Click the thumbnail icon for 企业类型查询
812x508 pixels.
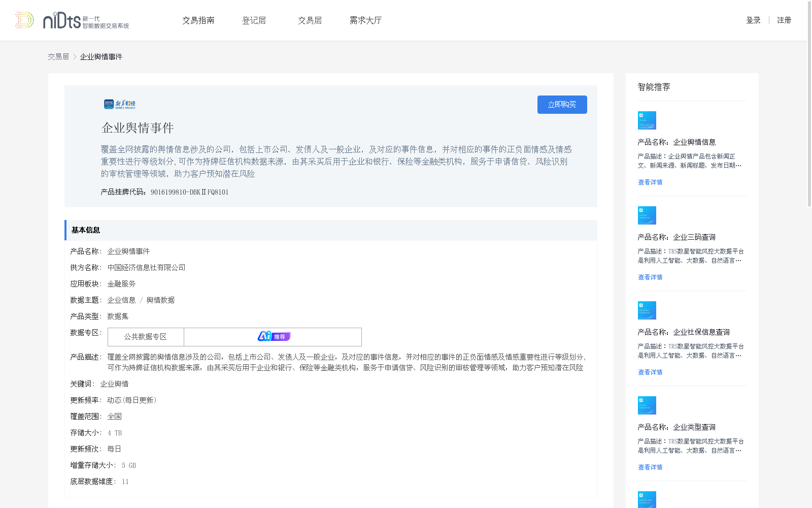pos(647,405)
